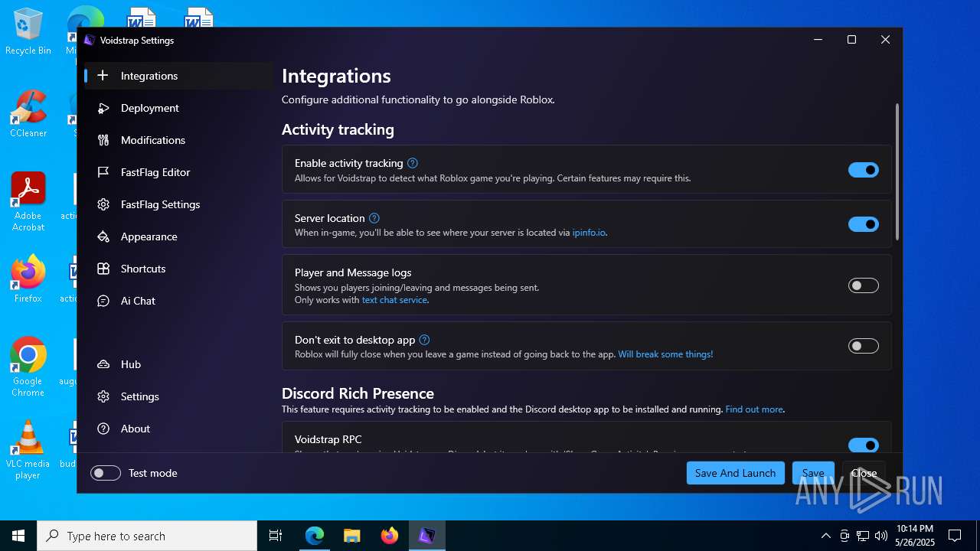The height and width of the screenshot is (551, 980).
Task: Turn off the Server location toggle
Action: [864, 224]
